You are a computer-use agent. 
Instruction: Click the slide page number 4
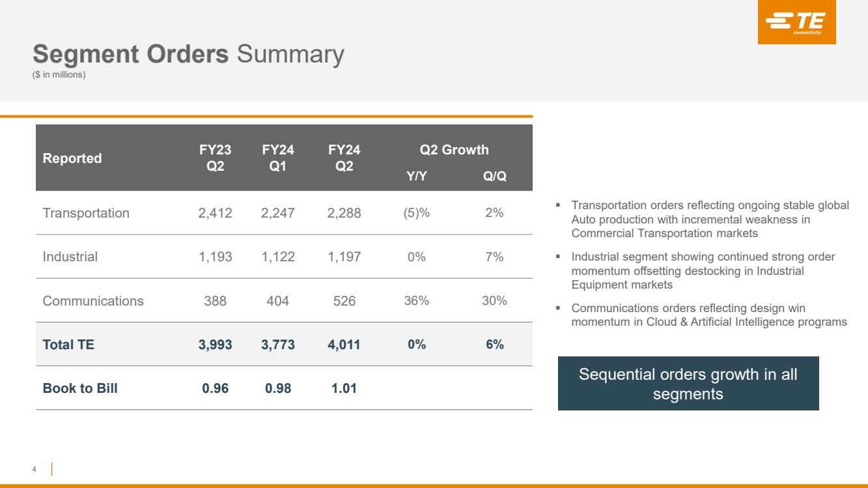click(35, 468)
